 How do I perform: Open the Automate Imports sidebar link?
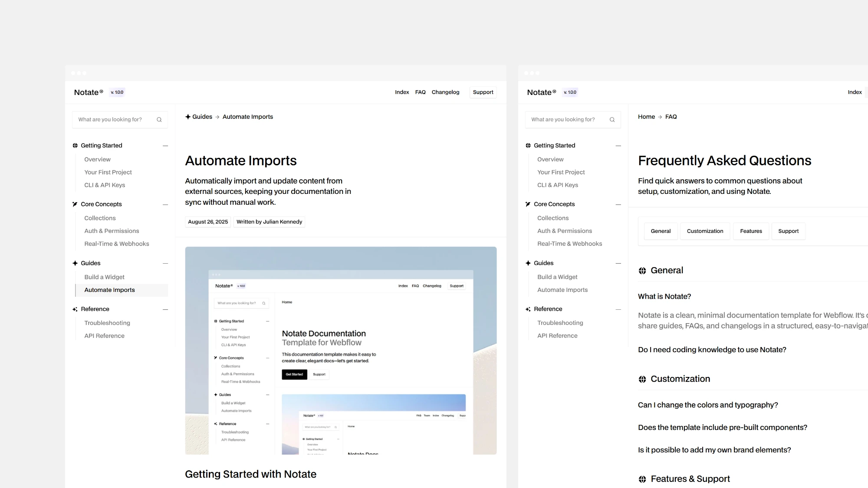[109, 290]
